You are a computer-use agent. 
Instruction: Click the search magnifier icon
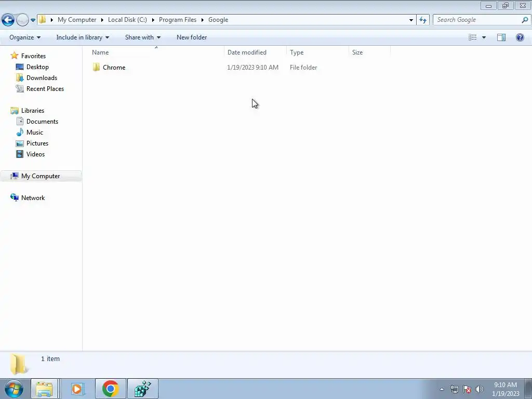(x=525, y=20)
